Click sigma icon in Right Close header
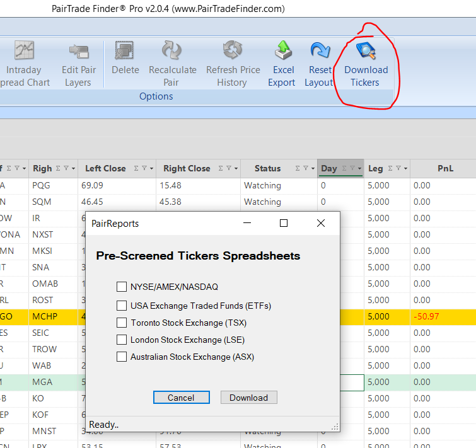The image size is (476, 448). tap(221, 168)
